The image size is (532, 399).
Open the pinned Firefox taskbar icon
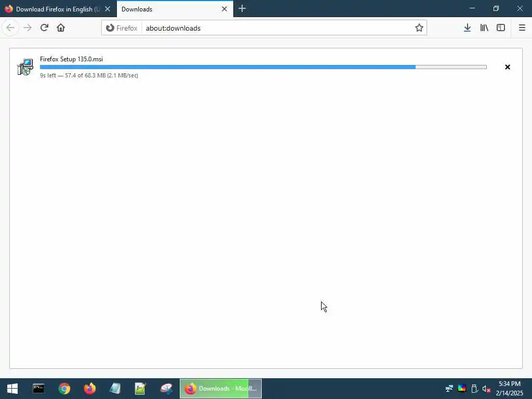(89, 389)
